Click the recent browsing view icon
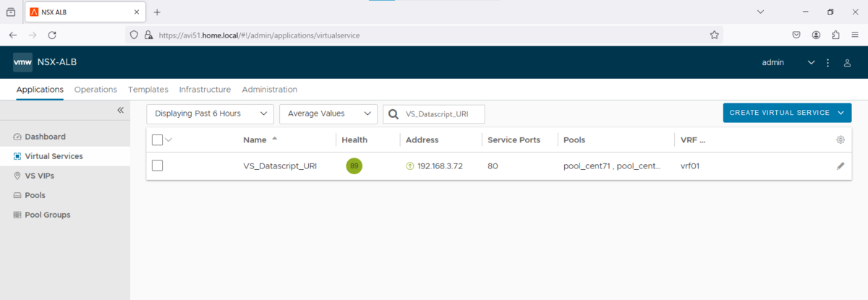Viewport: 868px width, 300px height. pos(11,12)
